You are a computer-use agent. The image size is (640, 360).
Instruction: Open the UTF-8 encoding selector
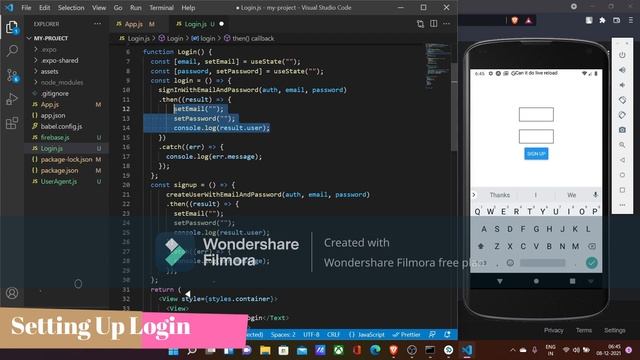click(311, 334)
